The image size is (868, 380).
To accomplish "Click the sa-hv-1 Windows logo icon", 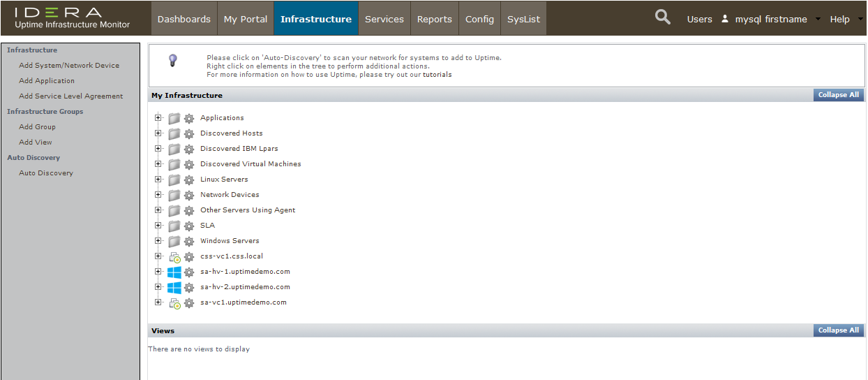I will point(174,272).
